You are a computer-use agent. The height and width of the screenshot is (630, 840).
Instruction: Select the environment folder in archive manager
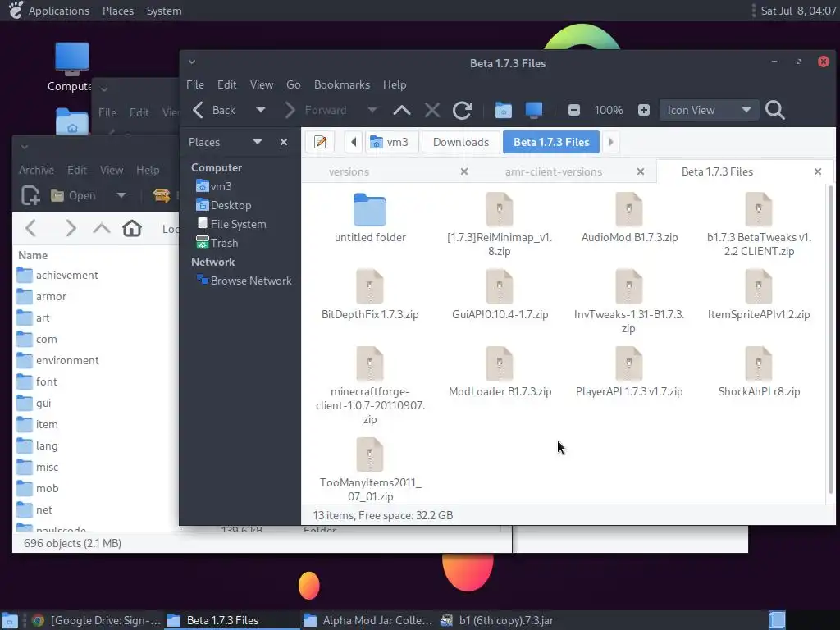(57, 361)
